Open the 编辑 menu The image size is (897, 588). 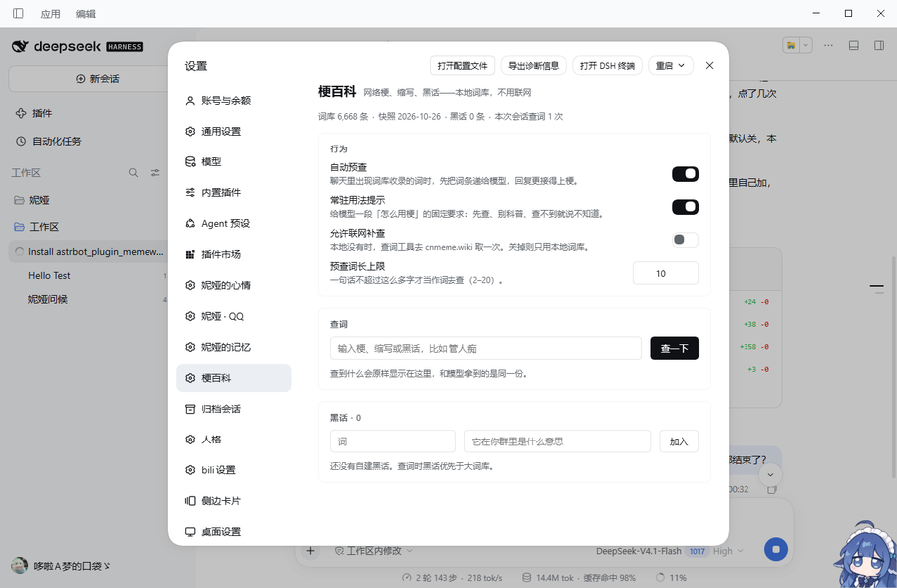coord(86,14)
